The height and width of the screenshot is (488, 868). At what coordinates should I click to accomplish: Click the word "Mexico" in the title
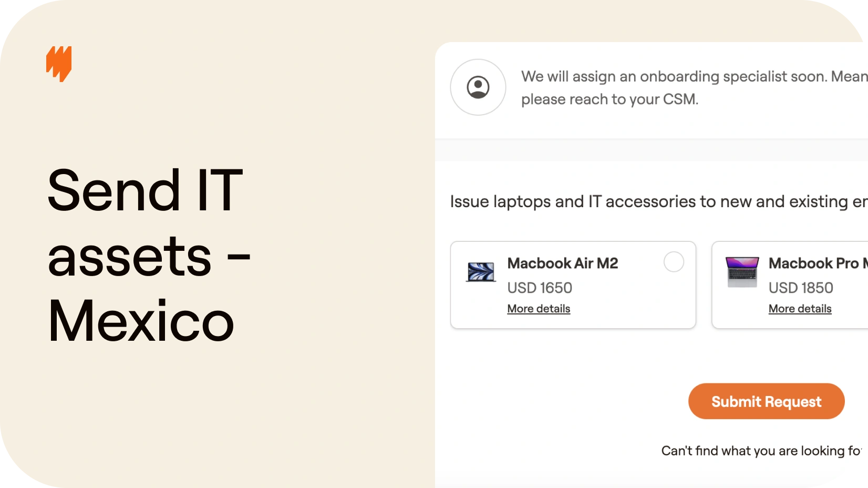click(140, 321)
